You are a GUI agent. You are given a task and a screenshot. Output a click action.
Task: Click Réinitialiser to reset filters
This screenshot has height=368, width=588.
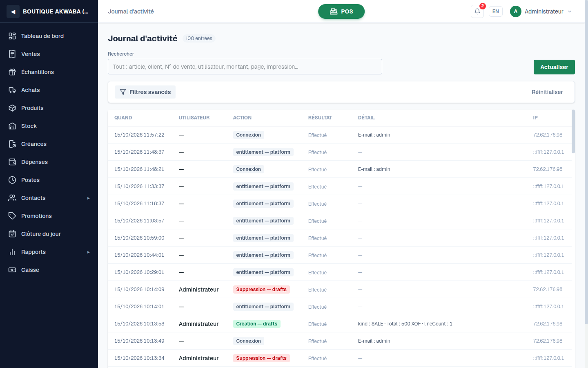point(547,92)
